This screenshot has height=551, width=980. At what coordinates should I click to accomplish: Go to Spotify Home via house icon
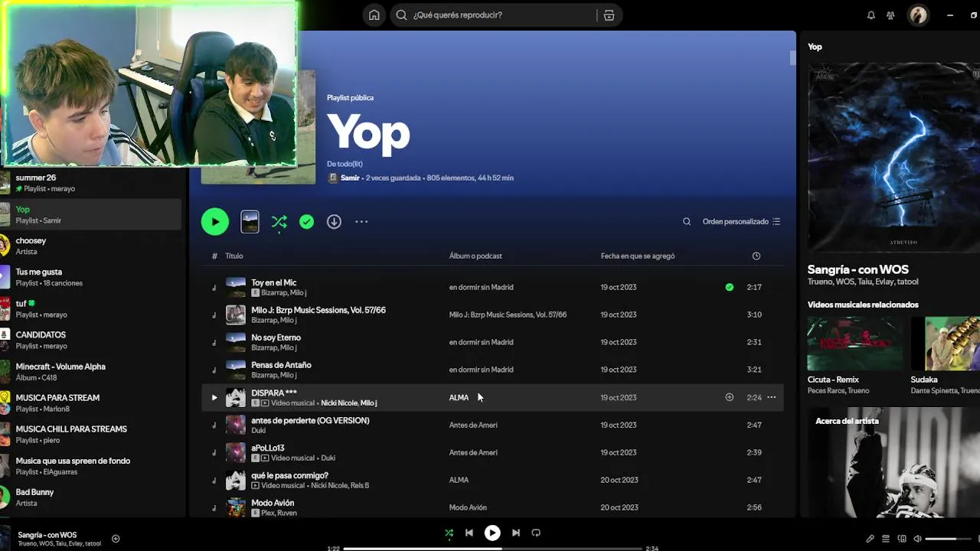coord(374,15)
